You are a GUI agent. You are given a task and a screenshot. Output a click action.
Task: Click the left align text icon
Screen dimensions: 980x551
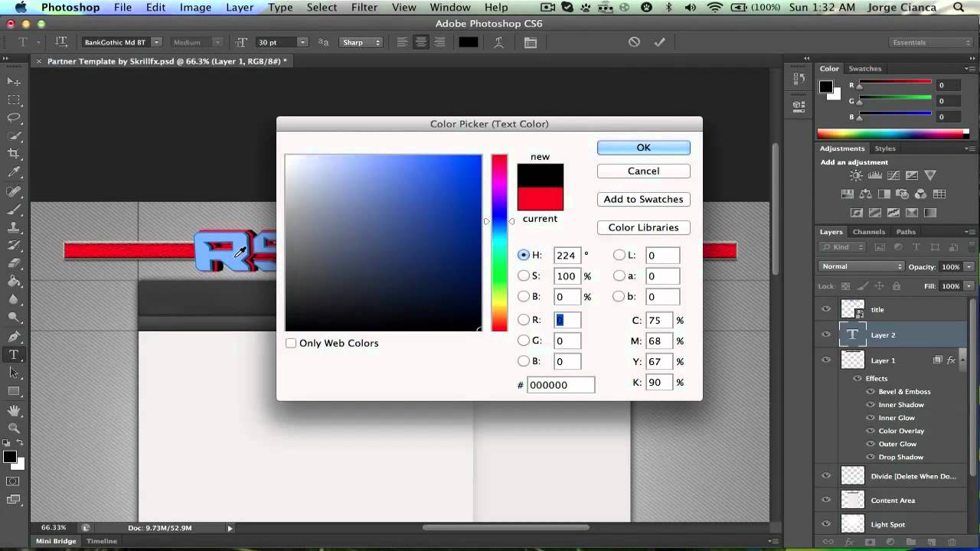(403, 42)
